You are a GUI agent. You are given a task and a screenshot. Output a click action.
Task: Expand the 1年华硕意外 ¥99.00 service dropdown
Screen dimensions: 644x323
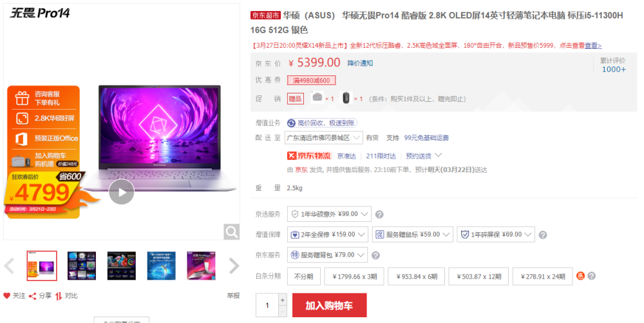329,214
